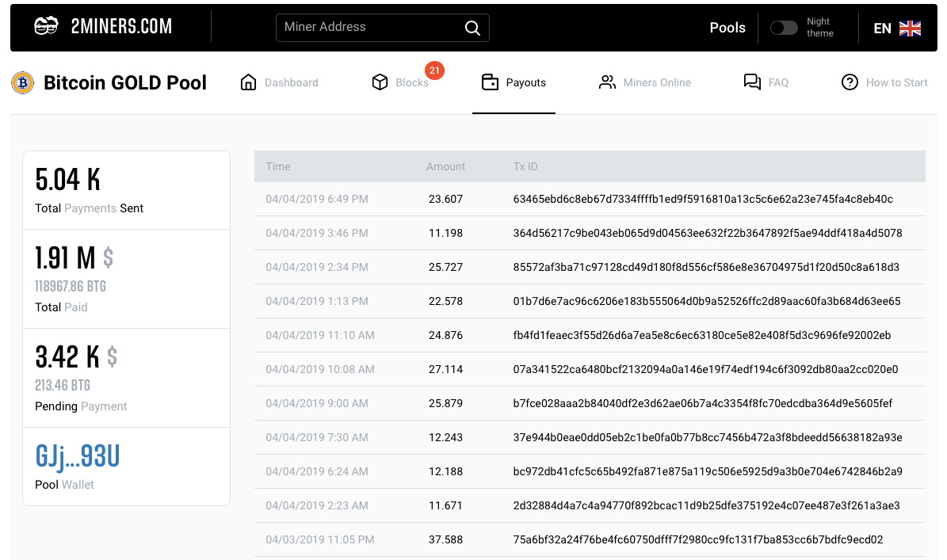This screenshot has height=560, width=947.
Task: Click the Bitcoin Gold coin icon
Action: (23, 82)
